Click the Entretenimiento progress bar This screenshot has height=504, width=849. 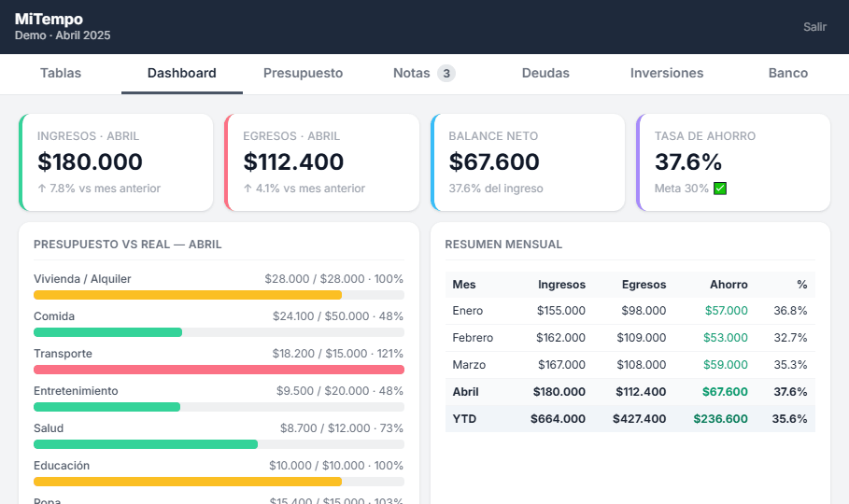[219, 407]
